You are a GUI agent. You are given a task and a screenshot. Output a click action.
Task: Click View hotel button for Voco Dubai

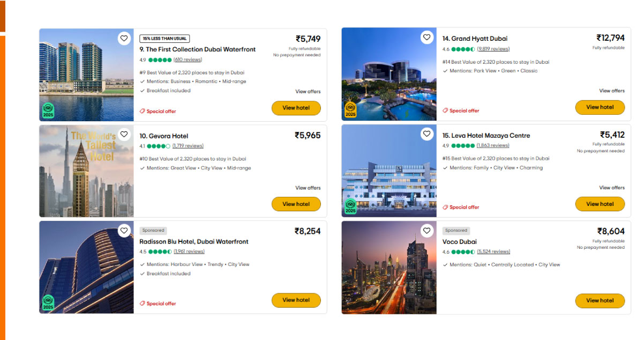600,300
